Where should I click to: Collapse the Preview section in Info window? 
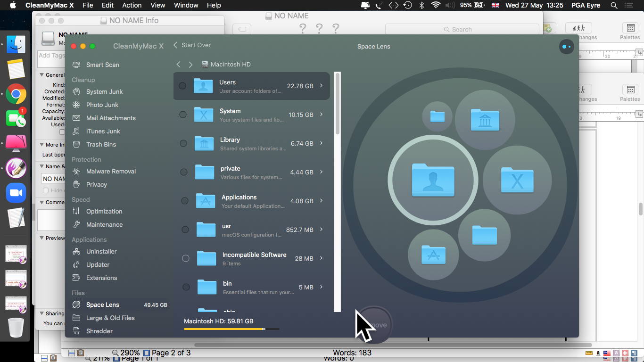pos(41,238)
